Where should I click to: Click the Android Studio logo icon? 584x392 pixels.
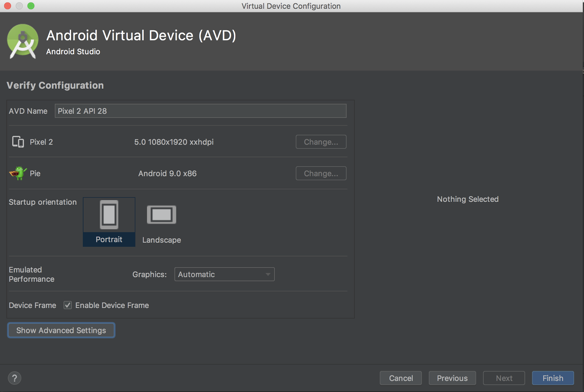(x=23, y=41)
